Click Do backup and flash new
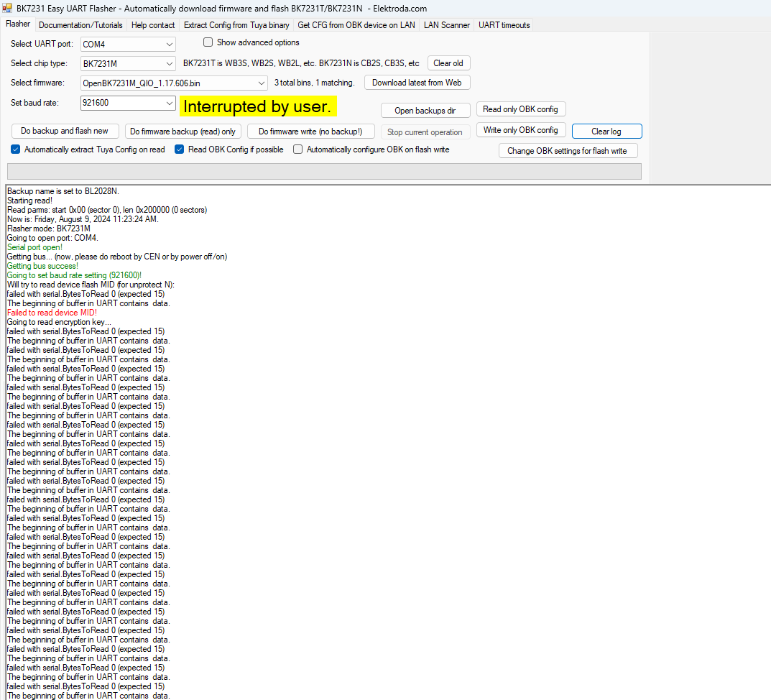 point(65,131)
